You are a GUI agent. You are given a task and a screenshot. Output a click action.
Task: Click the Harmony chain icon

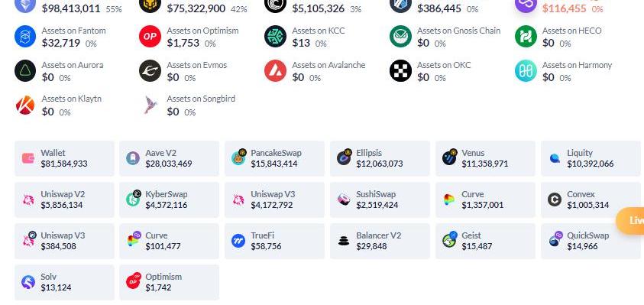526,70
